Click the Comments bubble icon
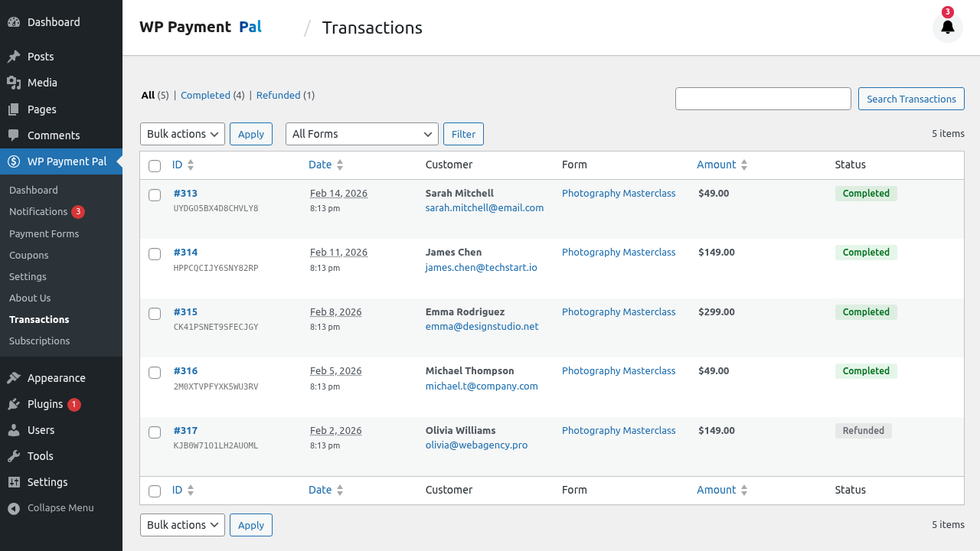Image resolution: width=980 pixels, height=551 pixels. (x=12, y=135)
